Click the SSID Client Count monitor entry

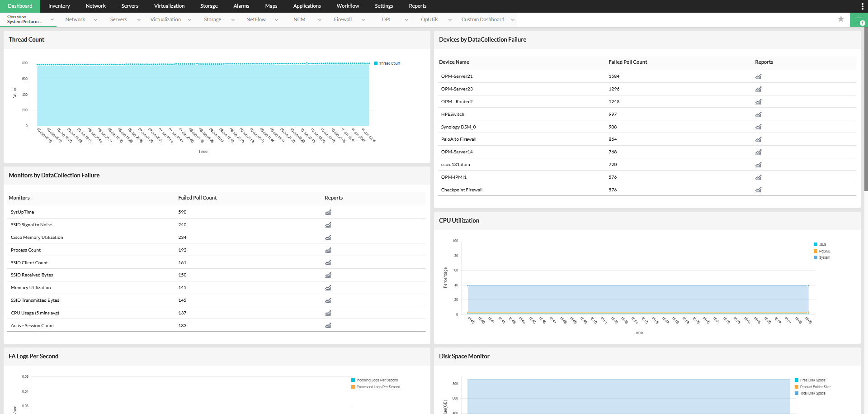coord(29,262)
